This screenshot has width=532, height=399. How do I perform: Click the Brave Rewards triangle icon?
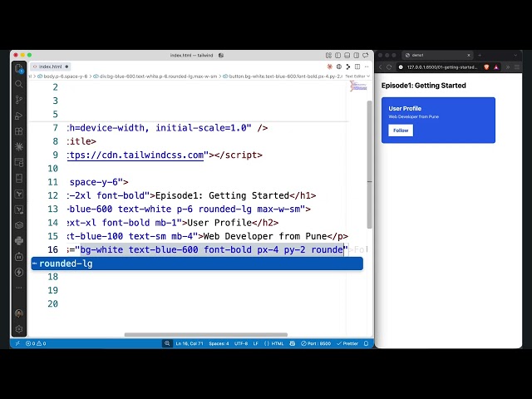(496, 67)
